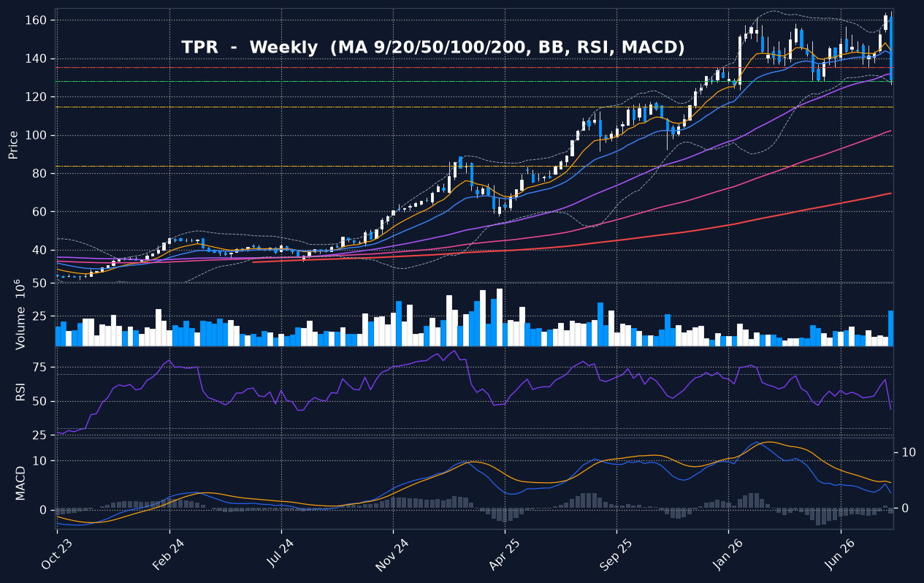Click the 75 tick on RSI axis
The width and height of the screenshot is (924, 583).
(x=41, y=367)
